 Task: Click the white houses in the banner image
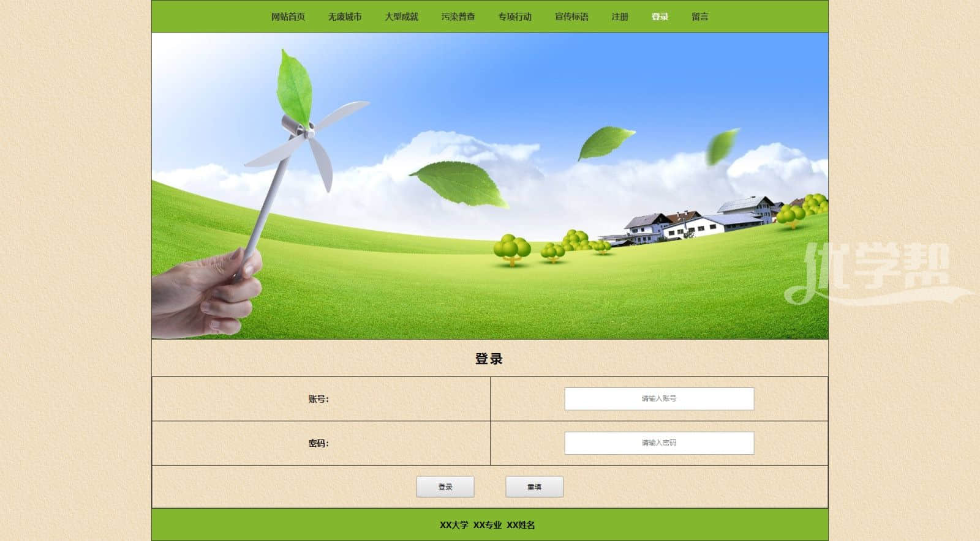pyautogui.click(x=698, y=222)
